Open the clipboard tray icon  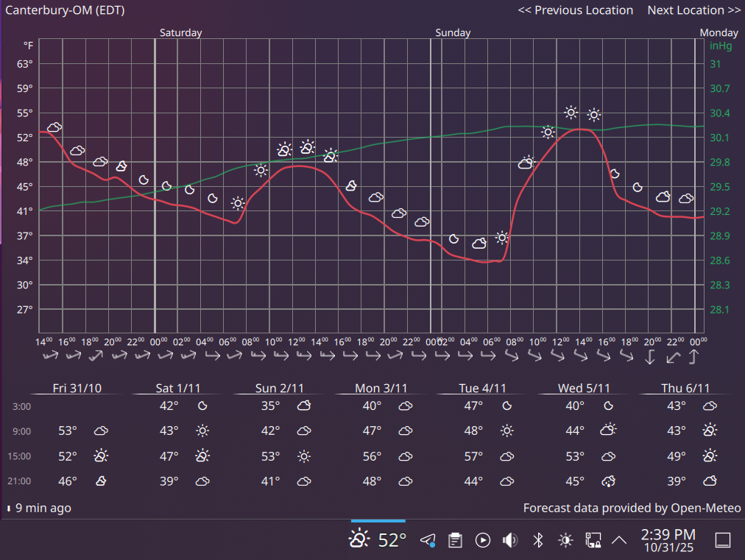tap(455, 540)
